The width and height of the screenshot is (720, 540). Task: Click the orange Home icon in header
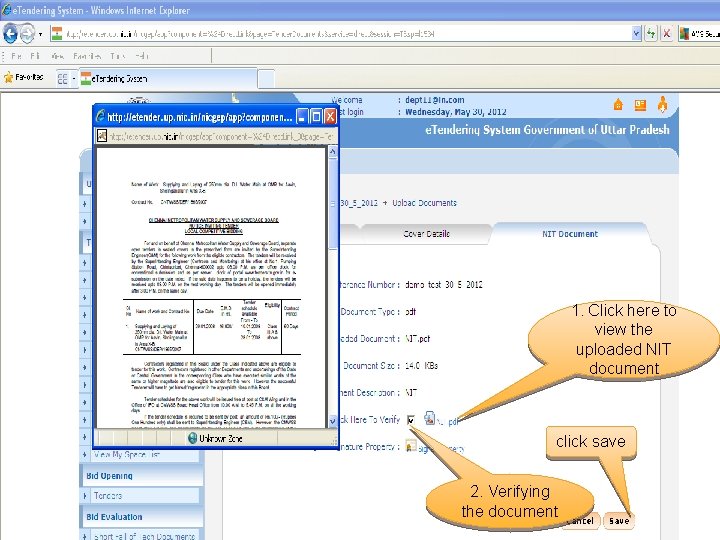[x=618, y=105]
